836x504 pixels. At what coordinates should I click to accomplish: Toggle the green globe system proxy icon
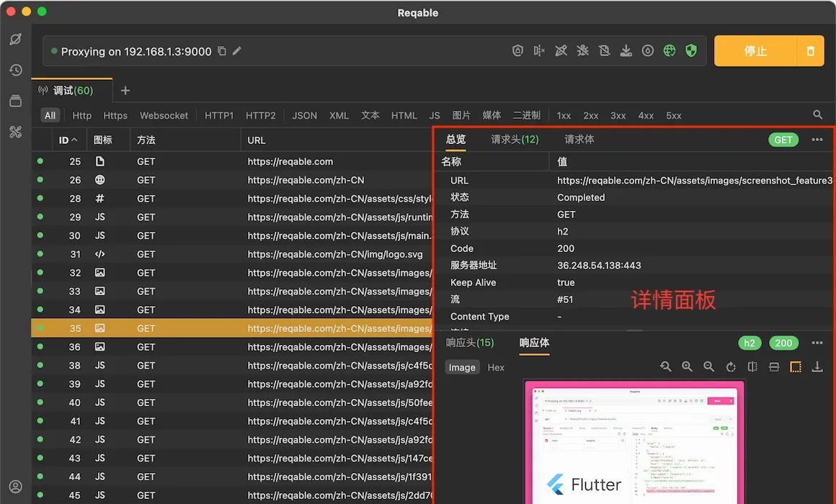670,50
